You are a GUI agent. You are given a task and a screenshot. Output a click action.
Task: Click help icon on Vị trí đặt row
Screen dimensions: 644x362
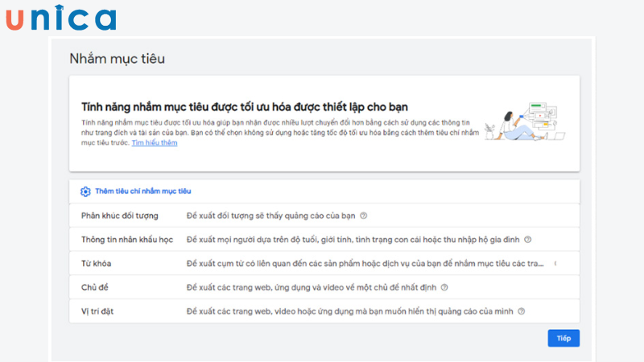point(521,311)
